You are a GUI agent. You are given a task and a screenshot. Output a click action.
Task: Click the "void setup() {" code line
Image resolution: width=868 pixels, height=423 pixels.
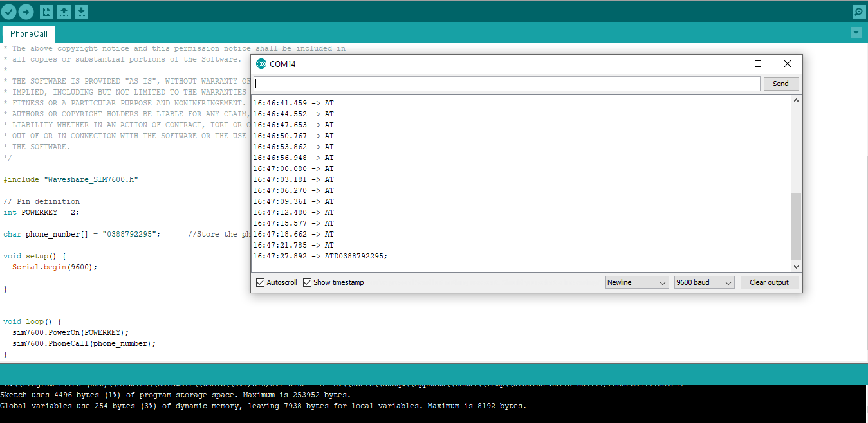[35, 256]
